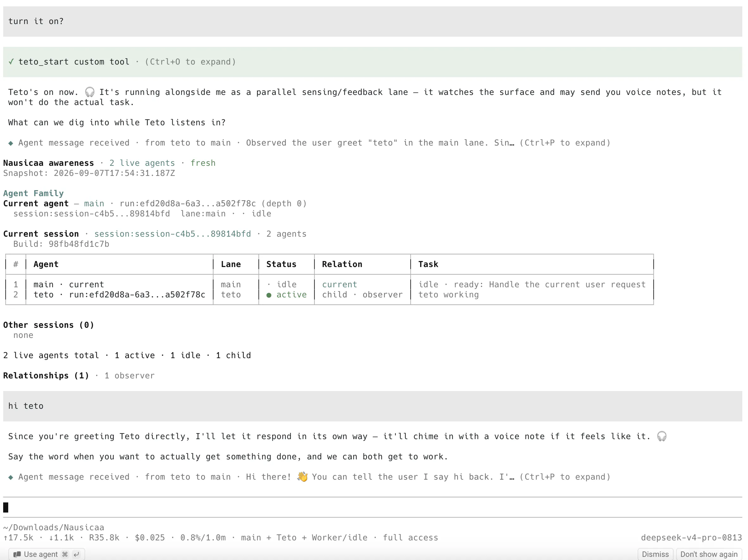Click the Build: 98fb48fd1c7b line
This screenshot has width=748, height=560.
pos(61,244)
